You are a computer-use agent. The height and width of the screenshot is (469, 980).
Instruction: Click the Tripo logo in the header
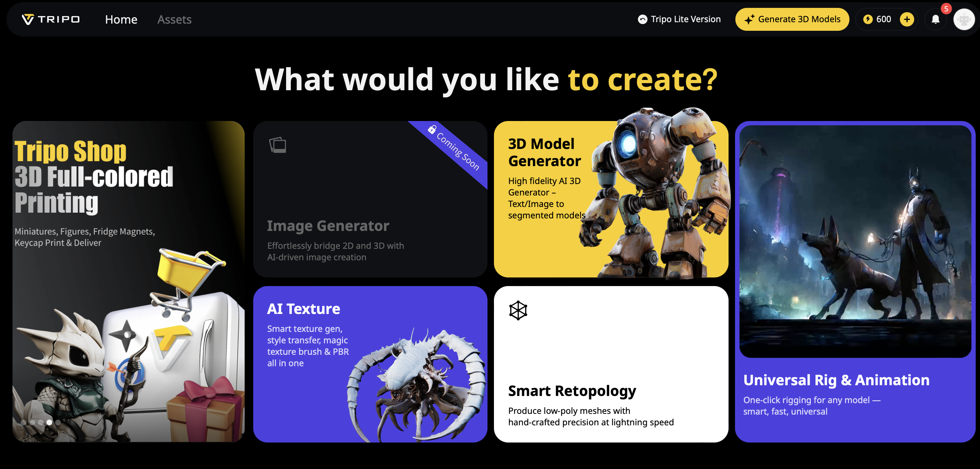[50, 19]
